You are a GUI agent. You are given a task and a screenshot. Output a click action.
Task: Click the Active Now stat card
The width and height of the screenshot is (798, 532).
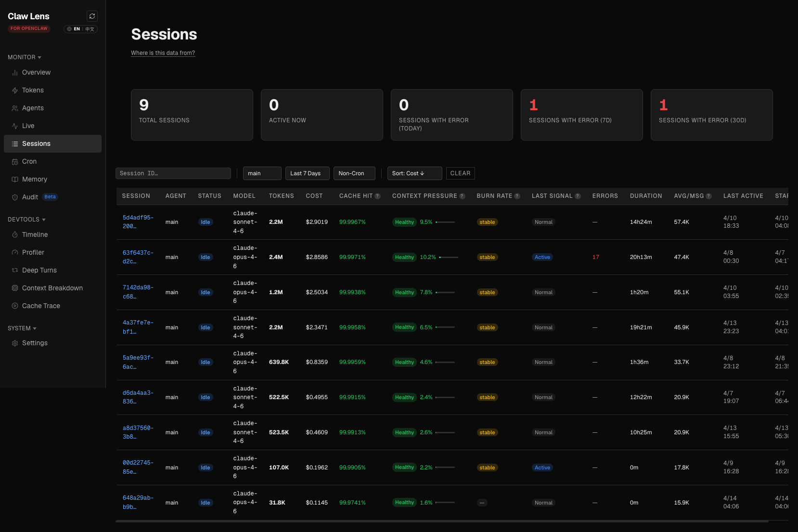(322, 115)
